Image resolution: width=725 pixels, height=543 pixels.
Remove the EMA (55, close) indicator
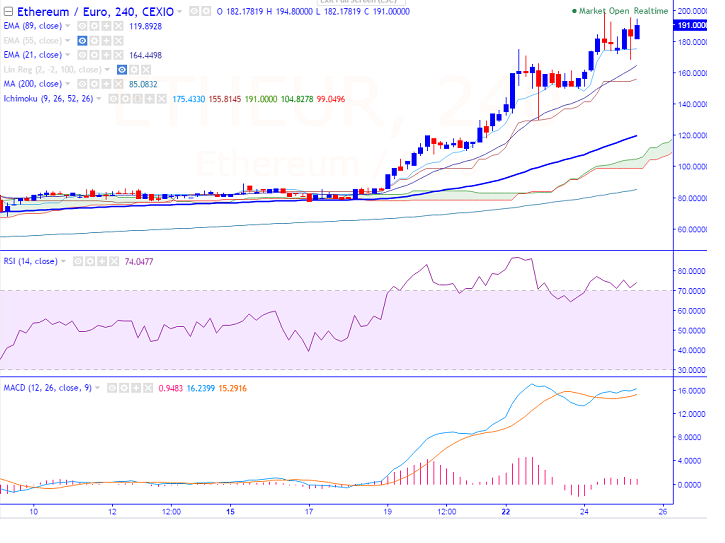coord(118,41)
